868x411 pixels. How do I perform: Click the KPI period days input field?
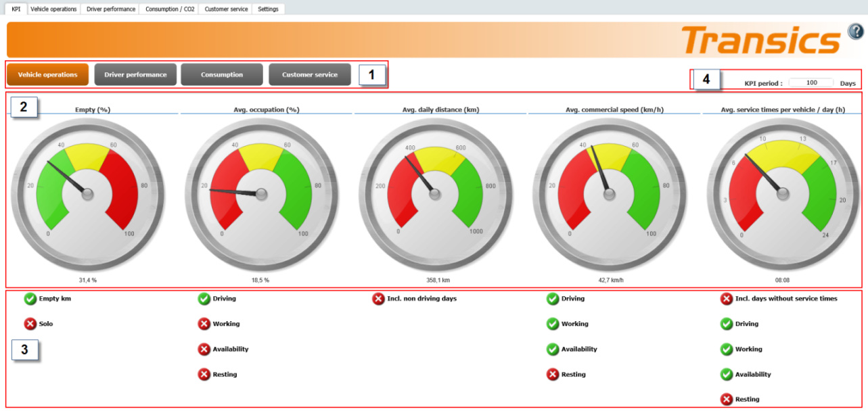click(x=811, y=82)
